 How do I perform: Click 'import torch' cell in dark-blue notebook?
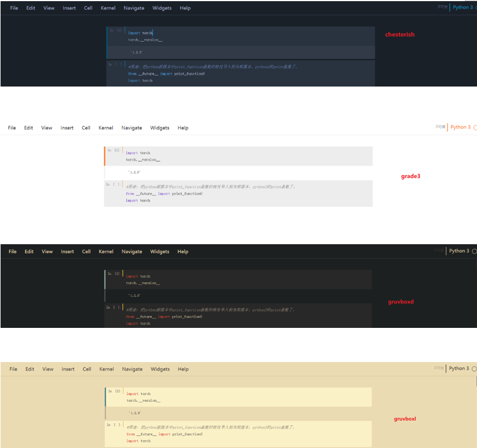click(x=241, y=36)
